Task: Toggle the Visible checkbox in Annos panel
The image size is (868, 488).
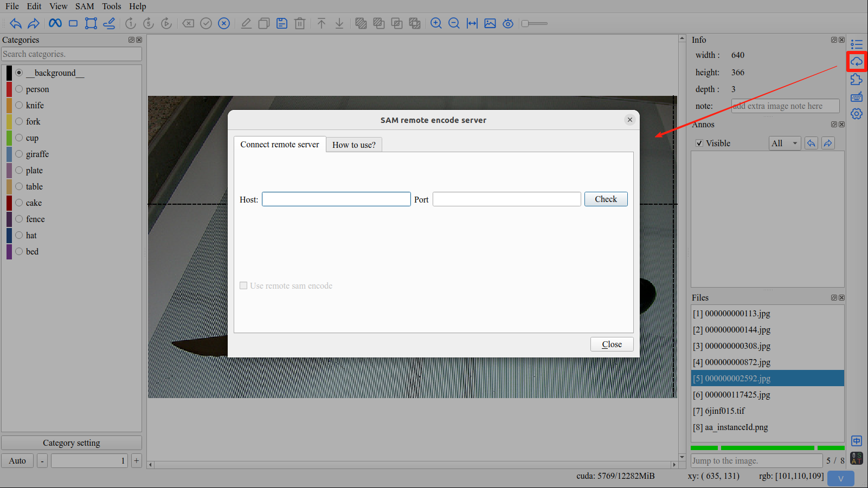Action: pos(699,143)
